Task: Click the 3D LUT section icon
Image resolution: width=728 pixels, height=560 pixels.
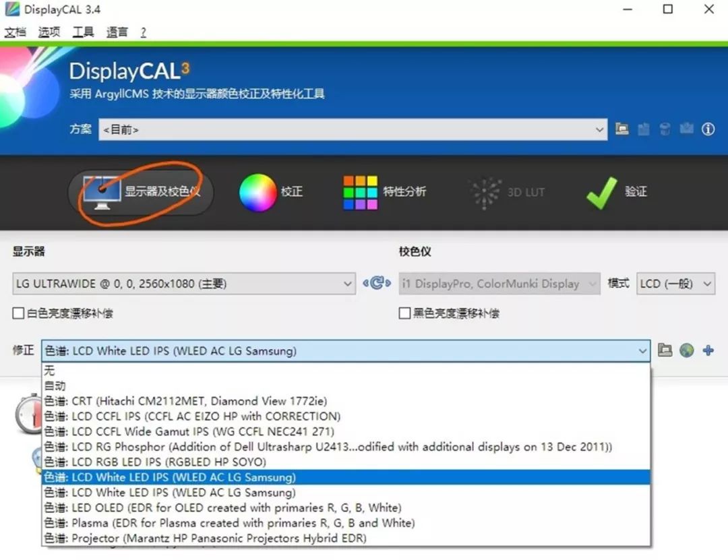Action: click(x=485, y=191)
